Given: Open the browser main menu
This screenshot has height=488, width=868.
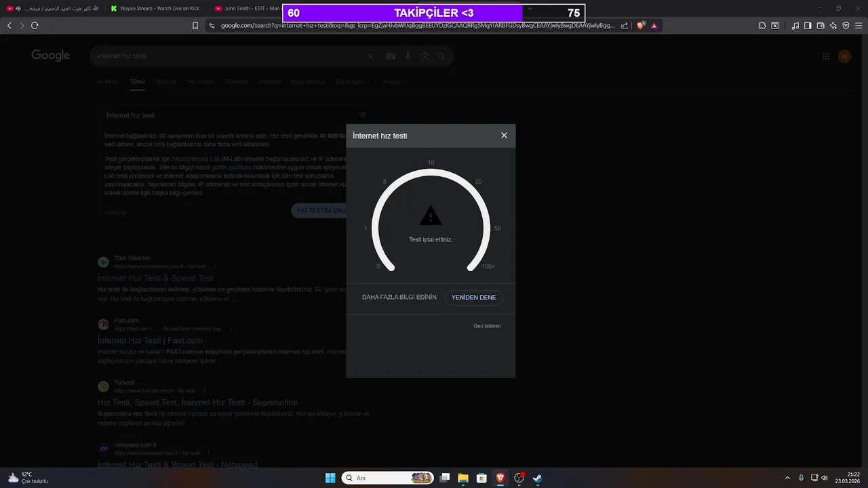Looking at the screenshot, I should 859,26.
